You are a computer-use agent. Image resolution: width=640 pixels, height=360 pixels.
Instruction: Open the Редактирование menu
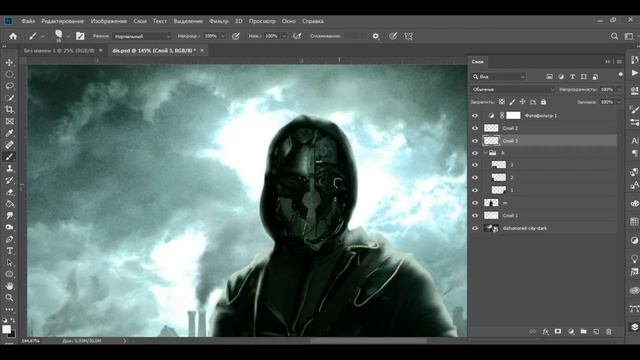click(x=62, y=21)
